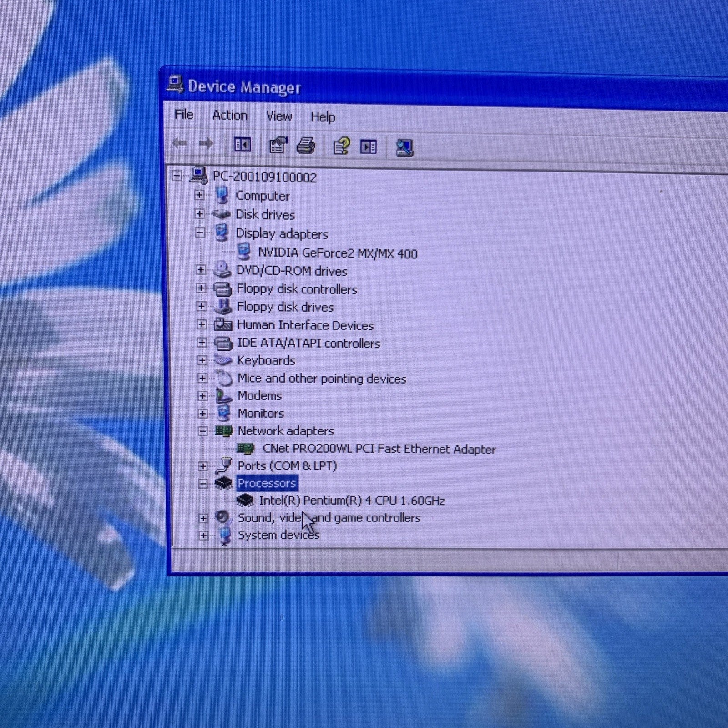The image size is (728, 728).
Task: Select CNet PRO200WL PCI Fast Ethernet Adapter
Action: [379, 449]
